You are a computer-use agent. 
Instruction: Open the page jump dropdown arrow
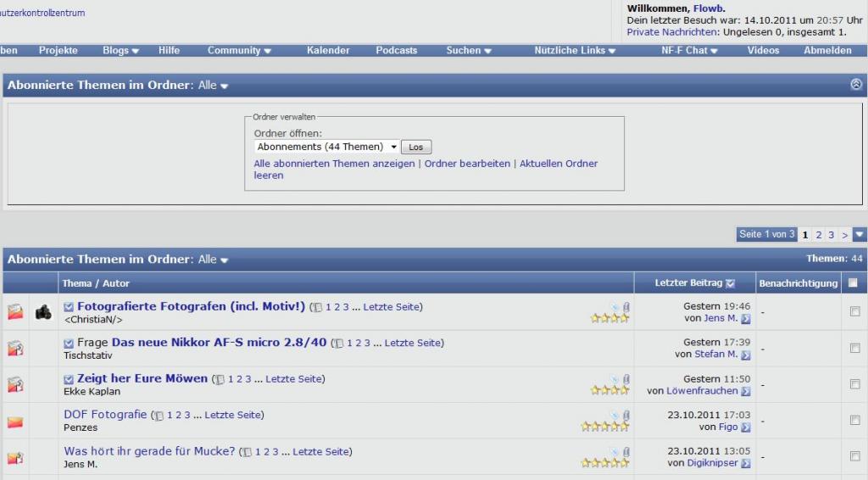pyautogui.click(x=860, y=234)
